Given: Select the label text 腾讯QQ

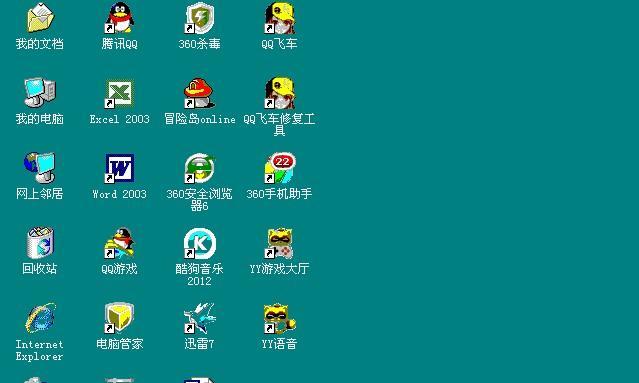Looking at the screenshot, I should [x=119, y=44].
